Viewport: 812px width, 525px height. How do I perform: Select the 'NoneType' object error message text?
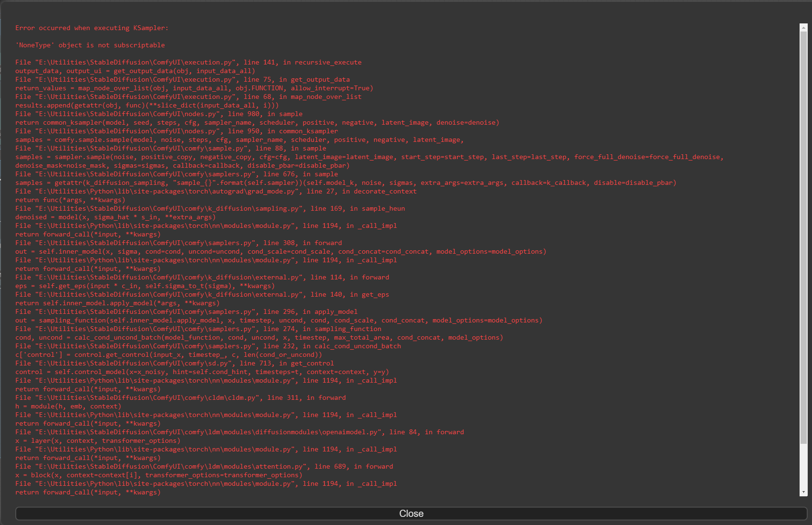pos(90,45)
